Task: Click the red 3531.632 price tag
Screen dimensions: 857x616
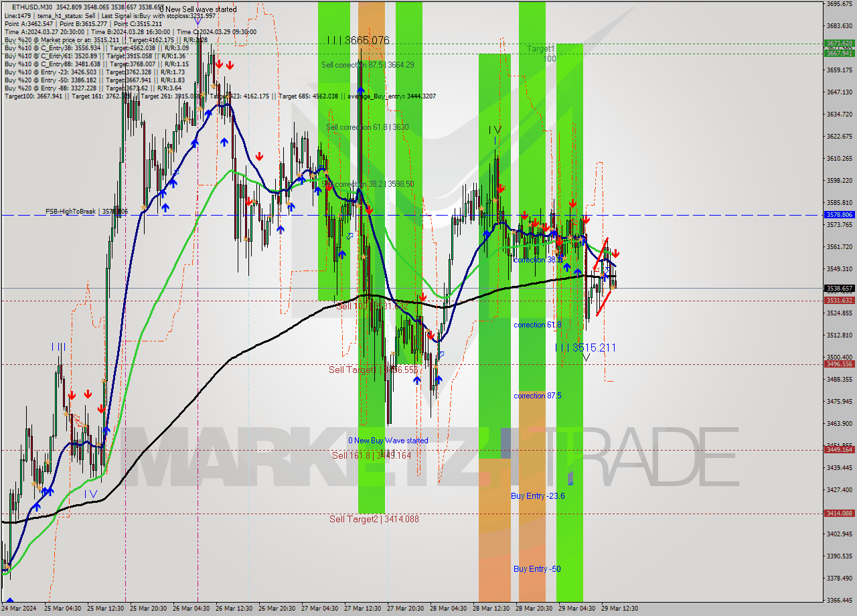Action: pyautogui.click(x=839, y=301)
